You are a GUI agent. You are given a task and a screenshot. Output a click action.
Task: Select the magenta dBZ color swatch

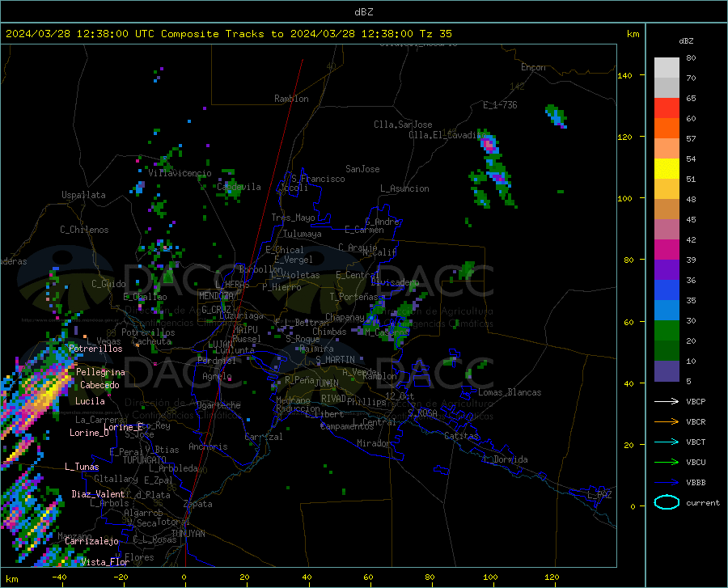click(667, 250)
